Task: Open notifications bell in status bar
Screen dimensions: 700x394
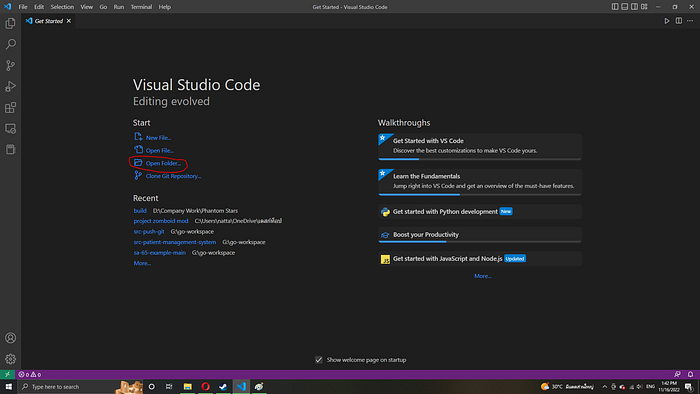Action: pos(690,374)
